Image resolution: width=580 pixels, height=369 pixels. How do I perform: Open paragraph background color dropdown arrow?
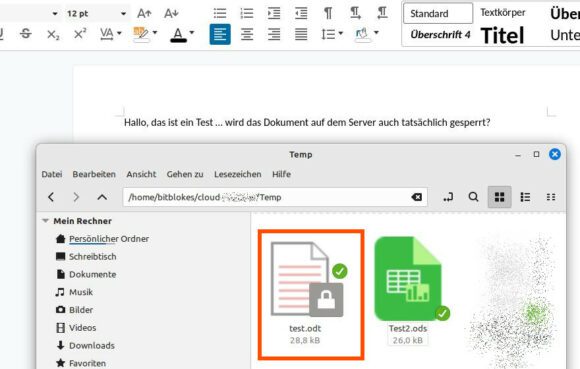point(376,33)
